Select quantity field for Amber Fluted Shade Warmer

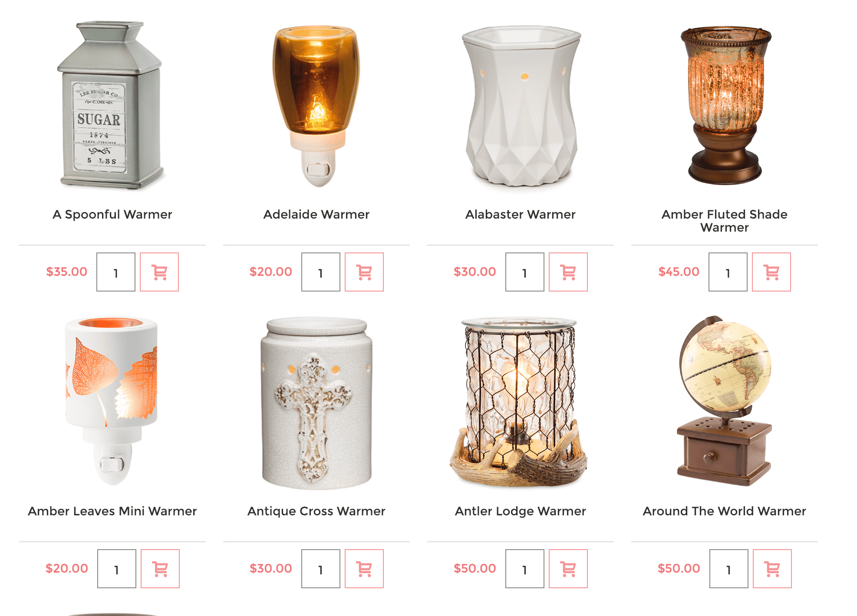(728, 272)
